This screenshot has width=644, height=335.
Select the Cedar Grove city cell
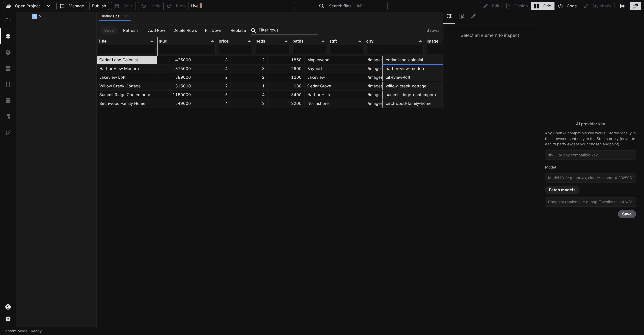[x=335, y=86]
